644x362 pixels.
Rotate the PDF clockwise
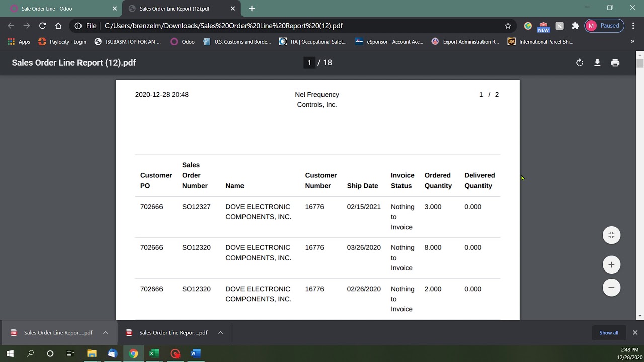pos(580,63)
